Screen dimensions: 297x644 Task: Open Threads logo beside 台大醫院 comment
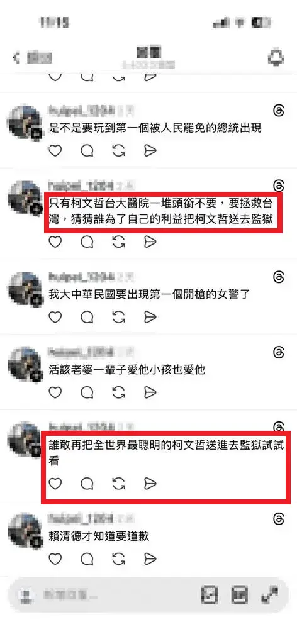pos(278,186)
